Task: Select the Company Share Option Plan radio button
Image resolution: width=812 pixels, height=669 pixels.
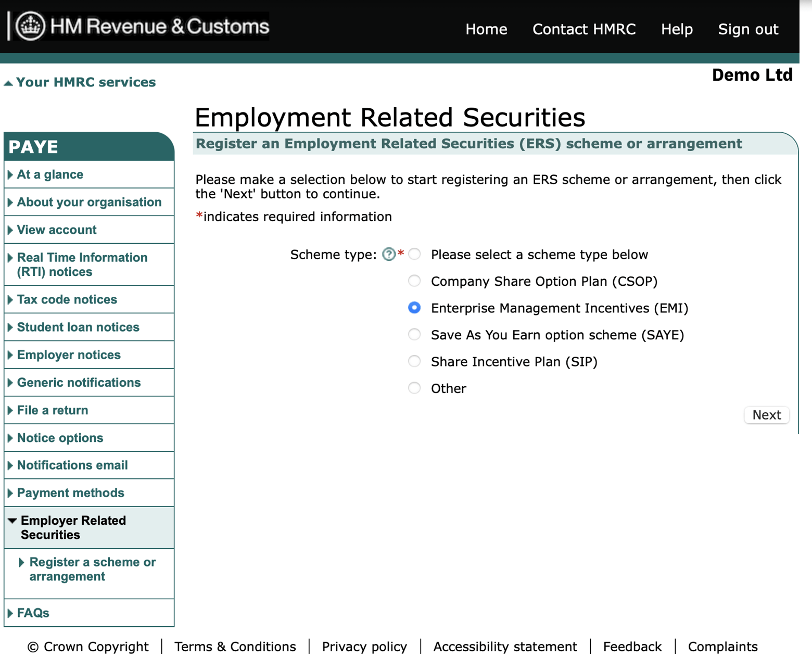Action: point(414,281)
